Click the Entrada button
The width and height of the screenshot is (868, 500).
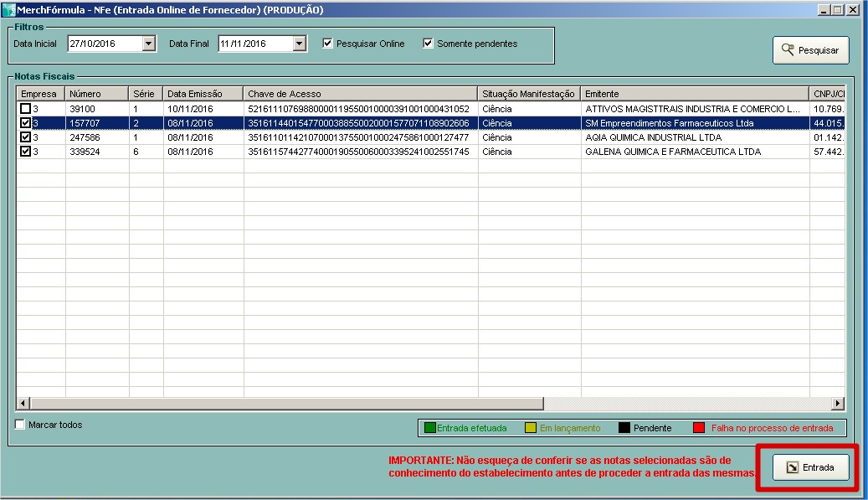click(x=810, y=467)
